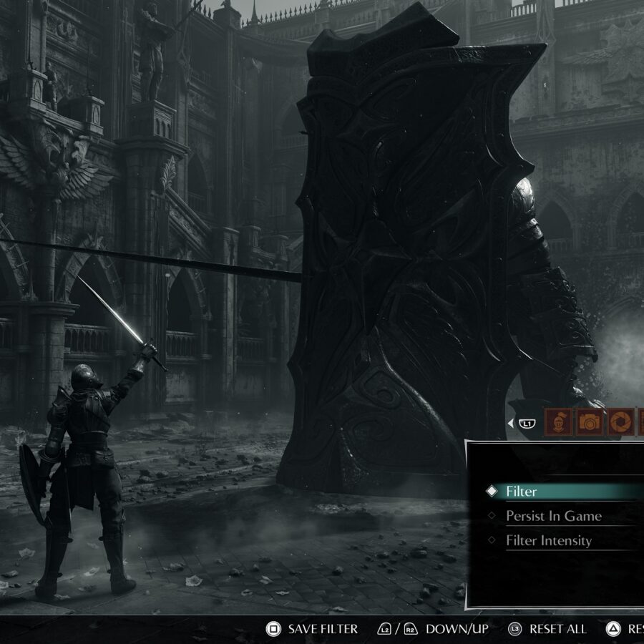Click the left arrow beside L1
The height and width of the screenshot is (644, 644).
510,423
